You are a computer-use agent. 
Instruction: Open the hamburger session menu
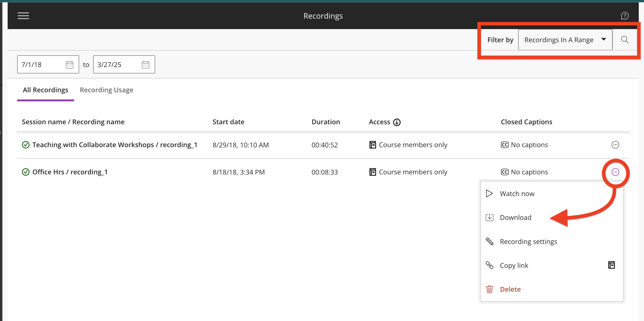(x=23, y=16)
